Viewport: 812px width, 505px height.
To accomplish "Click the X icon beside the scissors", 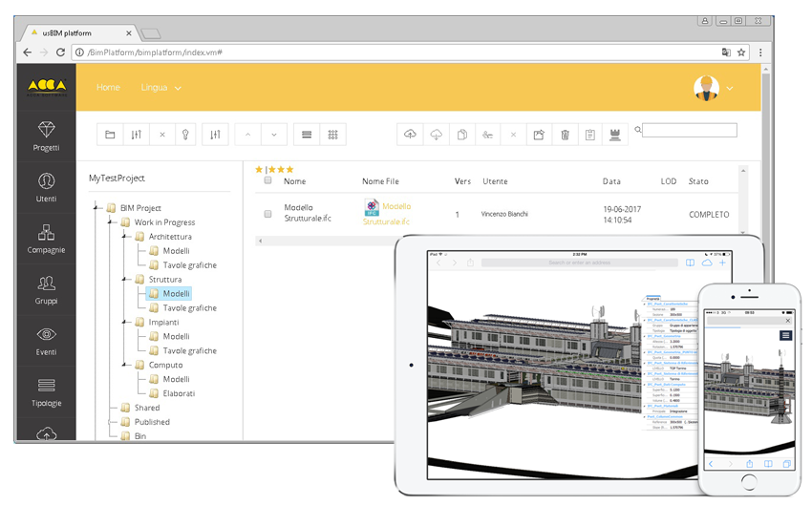I will tap(513, 135).
